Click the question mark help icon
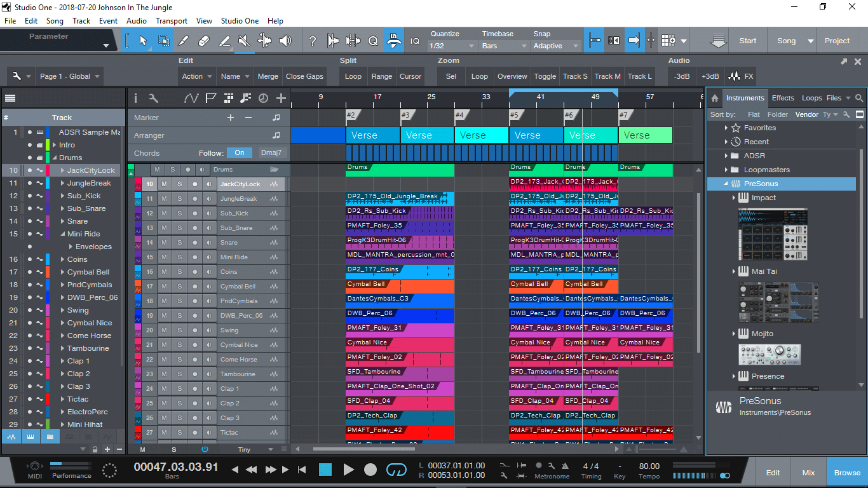Screen dimensions: 868x488 (x=312, y=41)
